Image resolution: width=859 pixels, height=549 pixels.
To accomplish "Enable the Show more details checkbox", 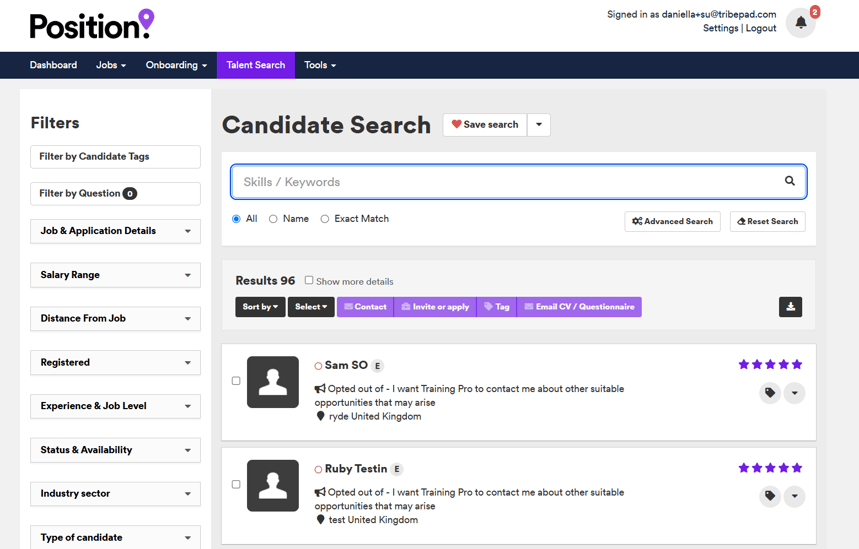I will click(x=309, y=280).
